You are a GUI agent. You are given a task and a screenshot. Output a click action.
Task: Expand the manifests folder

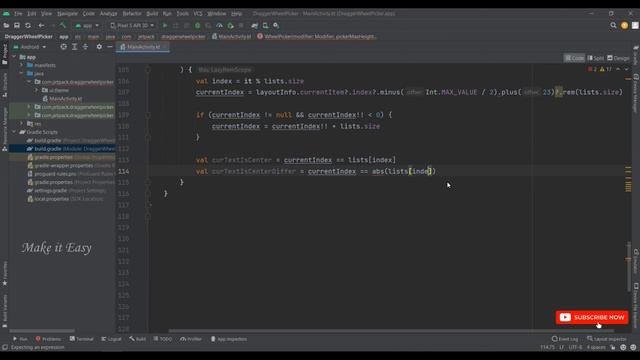tap(22, 65)
